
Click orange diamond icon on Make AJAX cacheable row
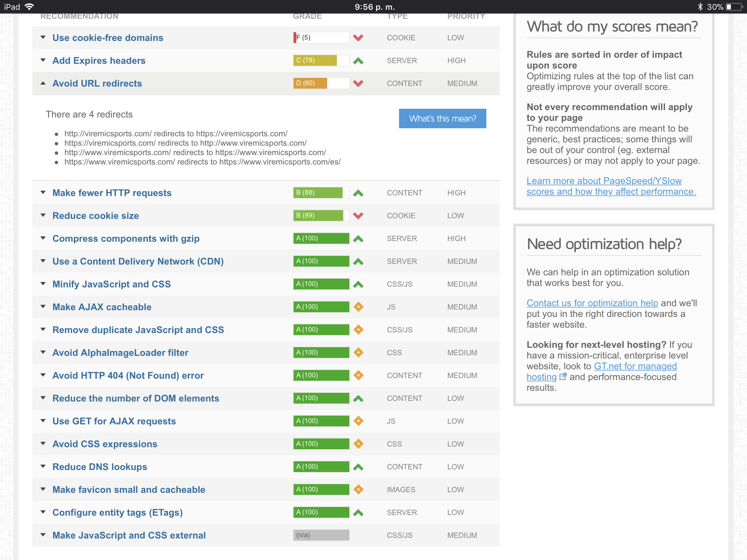click(358, 307)
